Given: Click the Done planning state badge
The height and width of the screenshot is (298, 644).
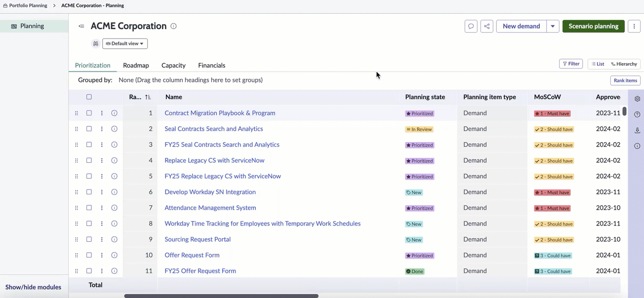Looking at the screenshot, I should (415, 271).
